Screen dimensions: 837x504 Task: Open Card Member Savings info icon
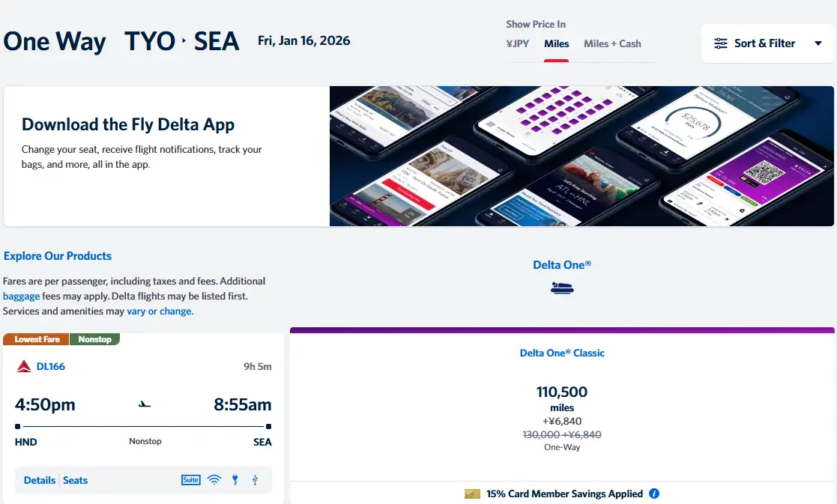[x=654, y=494]
